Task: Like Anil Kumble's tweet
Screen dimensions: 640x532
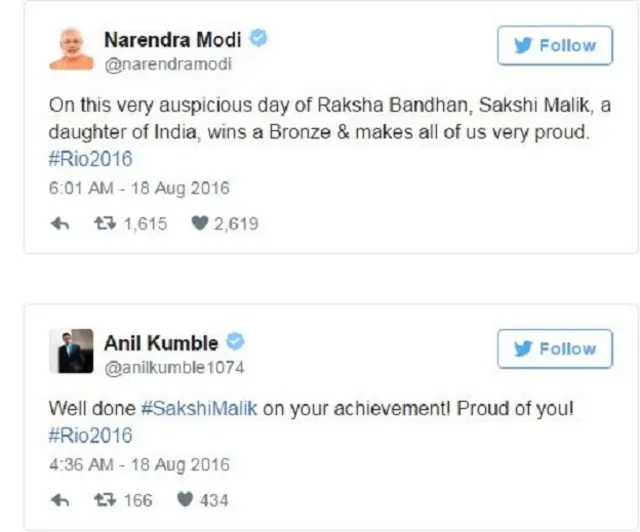Action: pyautogui.click(x=185, y=499)
